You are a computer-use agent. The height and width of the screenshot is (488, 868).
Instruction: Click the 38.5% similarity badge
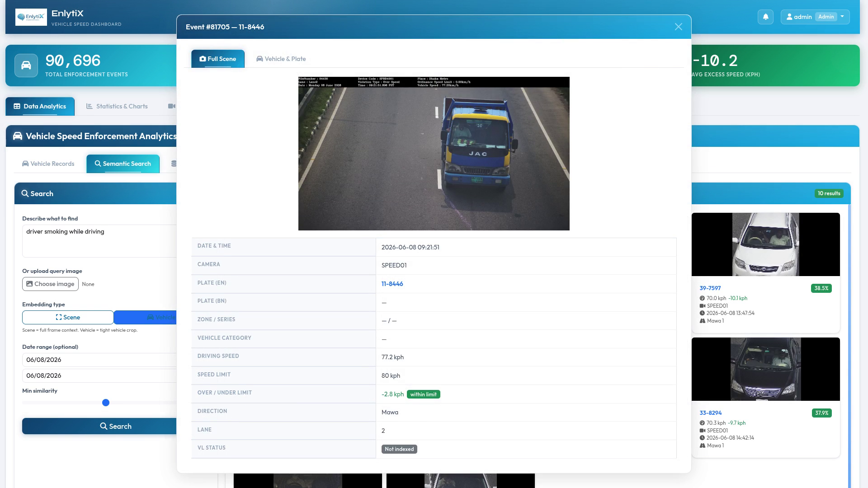tap(821, 288)
